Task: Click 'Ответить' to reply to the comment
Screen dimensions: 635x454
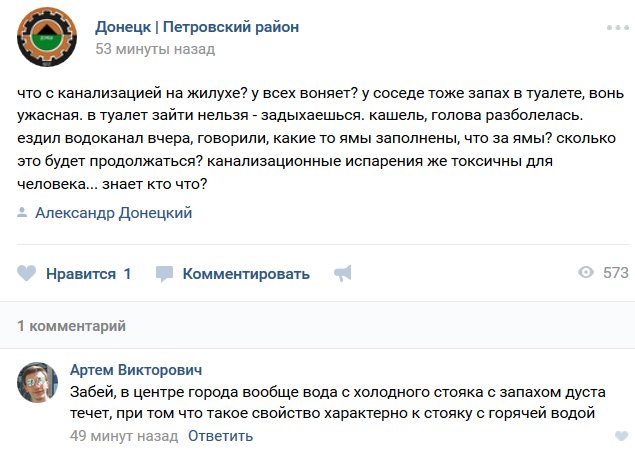Action: tap(221, 436)
